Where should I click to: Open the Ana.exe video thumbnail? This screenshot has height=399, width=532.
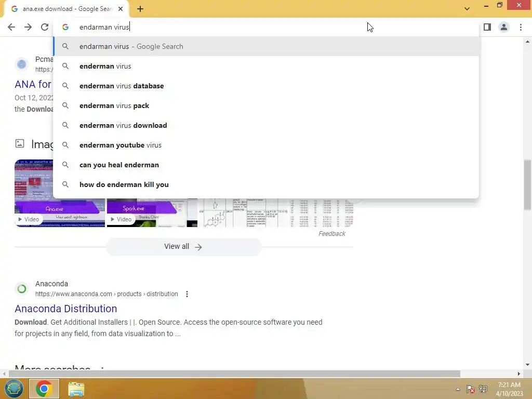click(60, 212)
